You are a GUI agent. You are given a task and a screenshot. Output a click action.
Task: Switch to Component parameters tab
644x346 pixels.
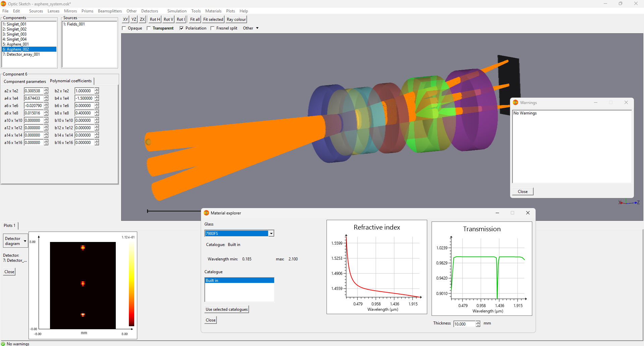point(25,82)
